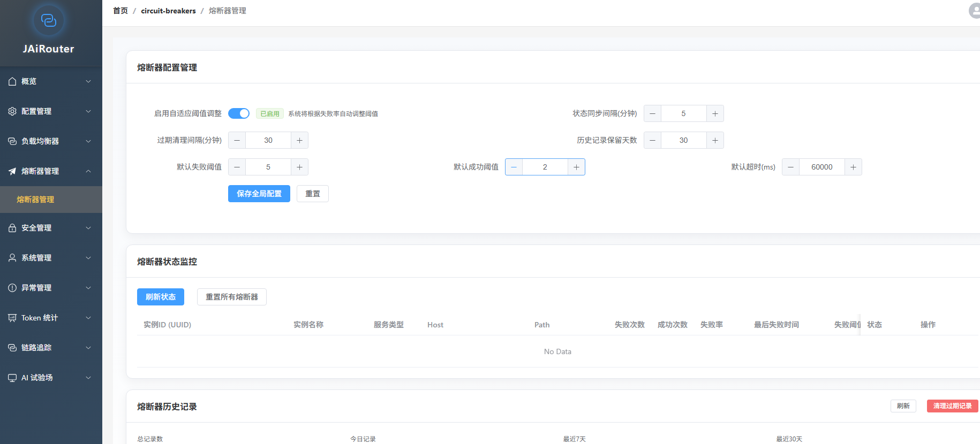Click the 失败率 column header
Image resolution: width=980 pixels, height=444 pixels.
[x=712, y=325]
